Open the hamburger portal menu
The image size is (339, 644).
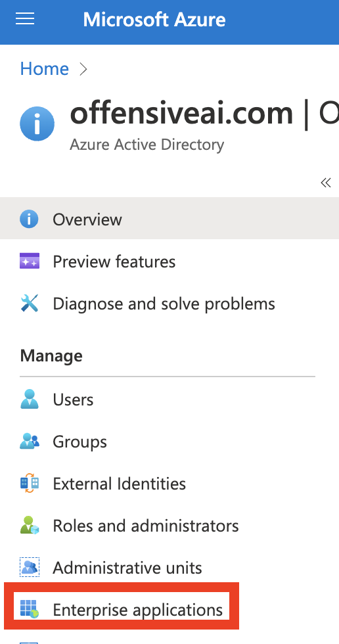[x=24, y=19]
